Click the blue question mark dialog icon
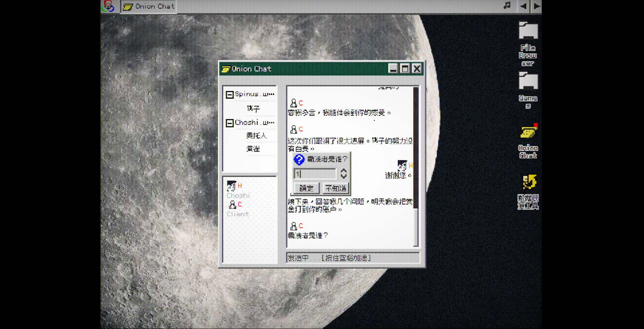 299,159
